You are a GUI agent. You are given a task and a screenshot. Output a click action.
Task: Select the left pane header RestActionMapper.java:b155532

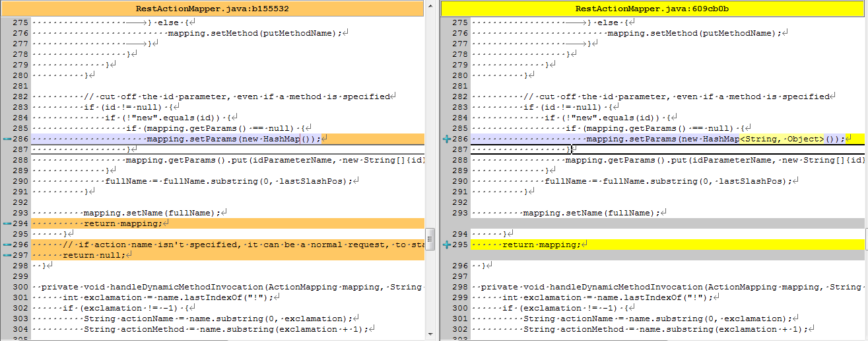[x=212, y=9]
